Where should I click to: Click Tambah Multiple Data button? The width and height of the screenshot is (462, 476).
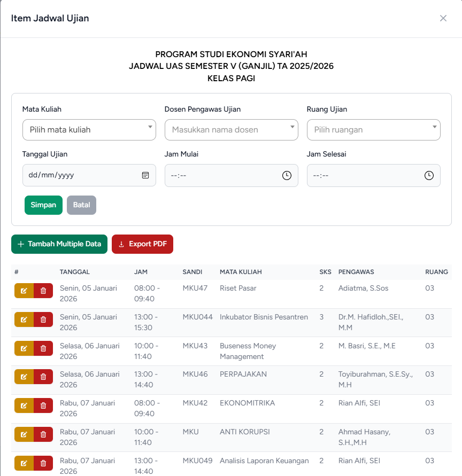[x=59, y=244]
